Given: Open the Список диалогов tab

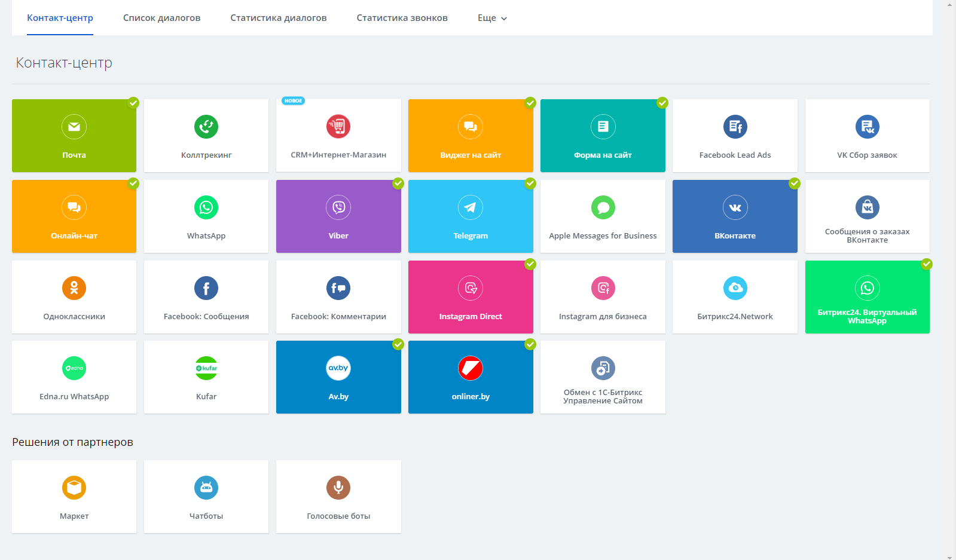Looking at the screenshot, I should 162,18.
